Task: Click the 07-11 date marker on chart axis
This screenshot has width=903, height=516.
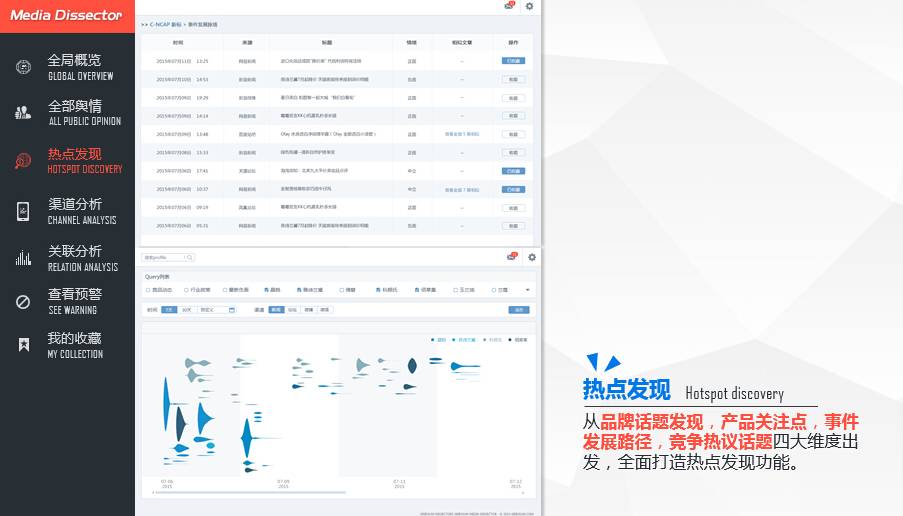Action: pyautogui.click(x=400, y=484)
